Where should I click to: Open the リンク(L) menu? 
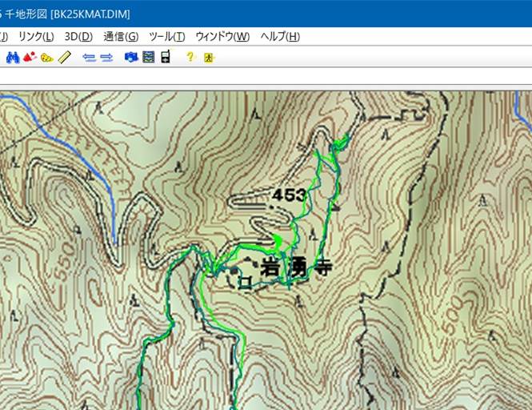[x=36, y=36]
